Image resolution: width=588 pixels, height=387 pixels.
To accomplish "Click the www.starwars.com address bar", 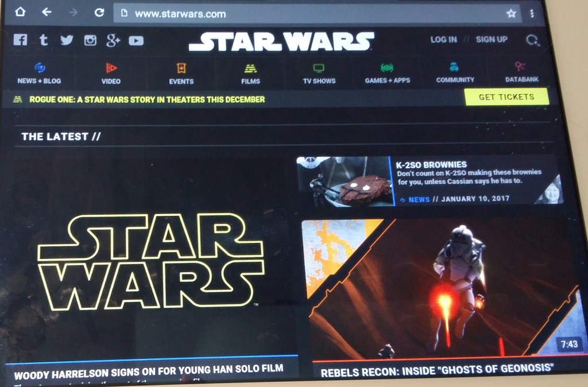I will pos(317,14).
